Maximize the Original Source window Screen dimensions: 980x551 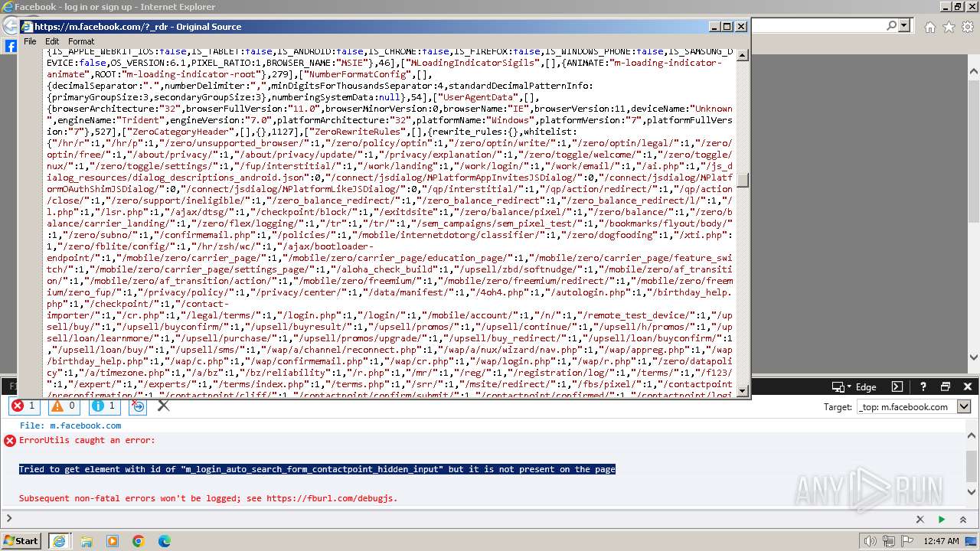(727, 26)
